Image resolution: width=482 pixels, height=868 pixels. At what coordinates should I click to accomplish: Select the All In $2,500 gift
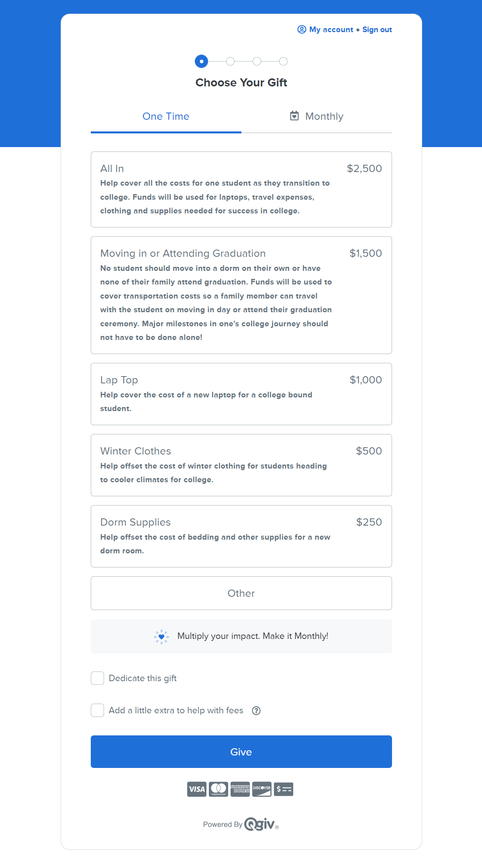click(x=241, y=189)
